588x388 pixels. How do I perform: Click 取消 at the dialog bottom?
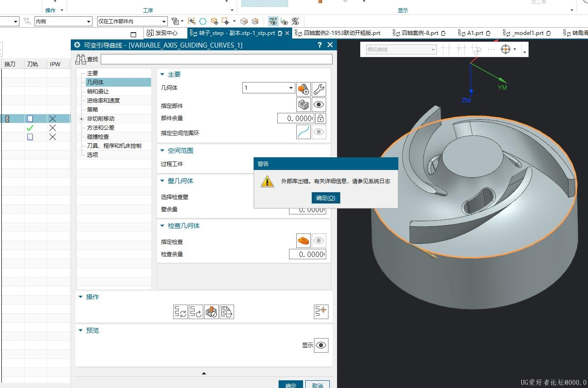click(318, 385)
